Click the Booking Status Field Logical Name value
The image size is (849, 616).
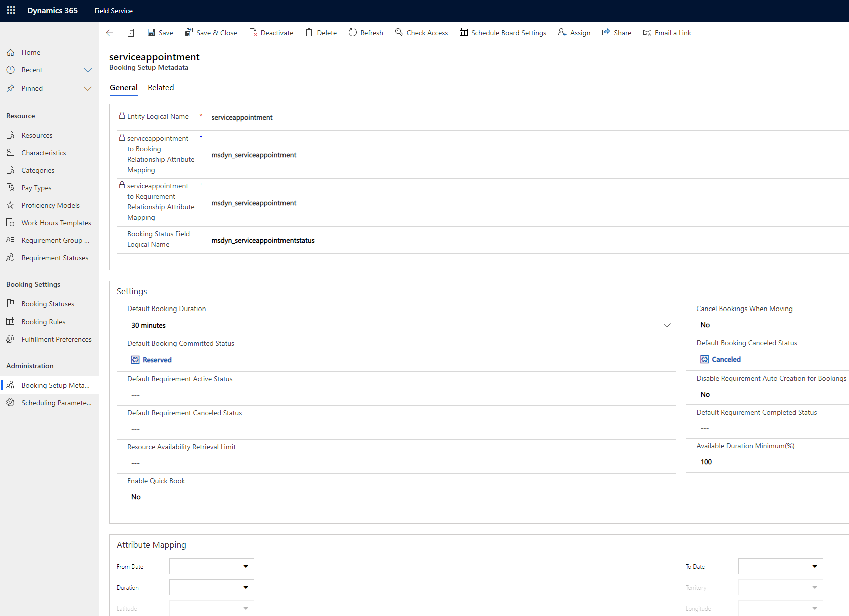click(263, 240)
